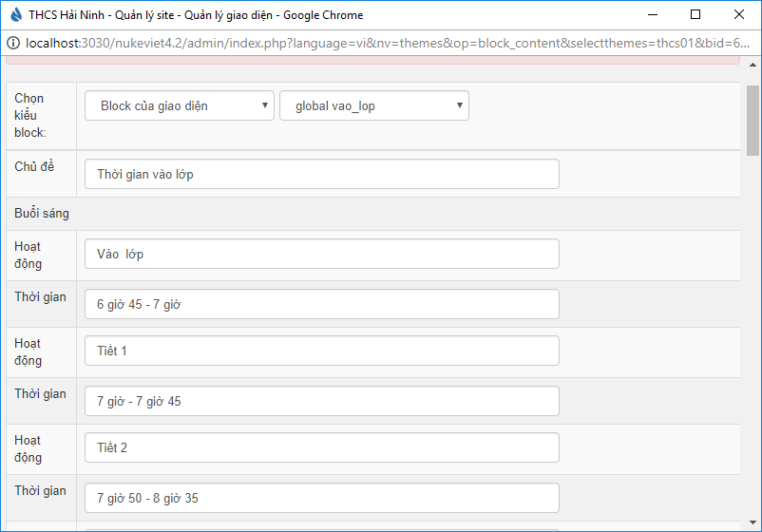This screenshot has width=762, height=532.
Task: Click the site information icon in address bar
Action: point(13,44)
